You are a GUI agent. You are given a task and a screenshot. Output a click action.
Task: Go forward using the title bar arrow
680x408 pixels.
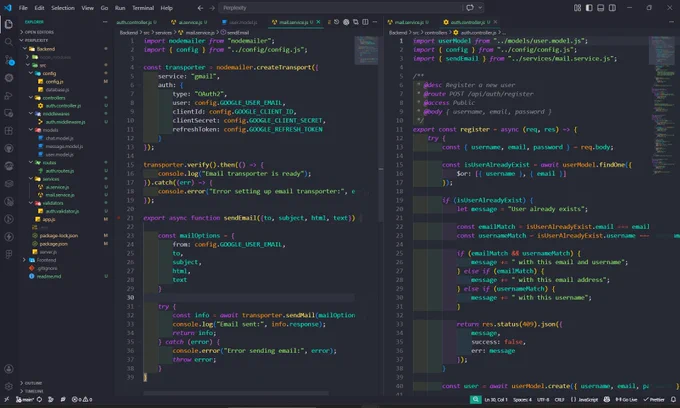pyautogui.click(x=212, y=8)
